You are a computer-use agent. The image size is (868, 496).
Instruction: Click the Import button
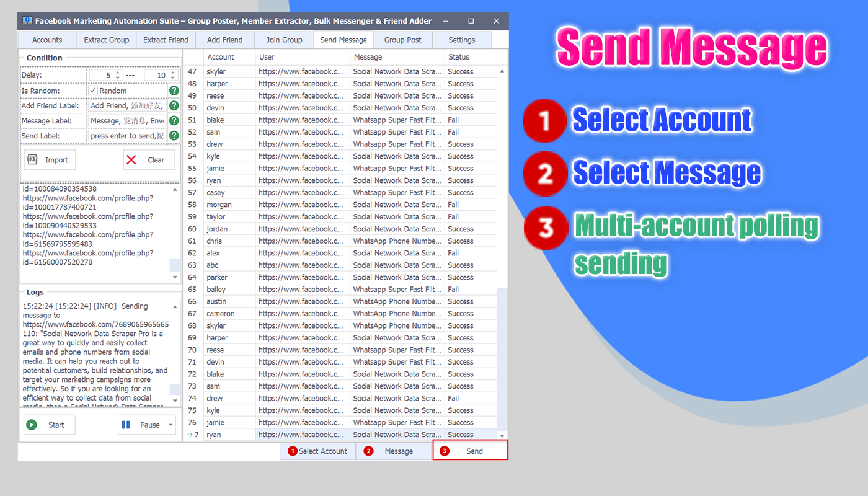(50, 160)
